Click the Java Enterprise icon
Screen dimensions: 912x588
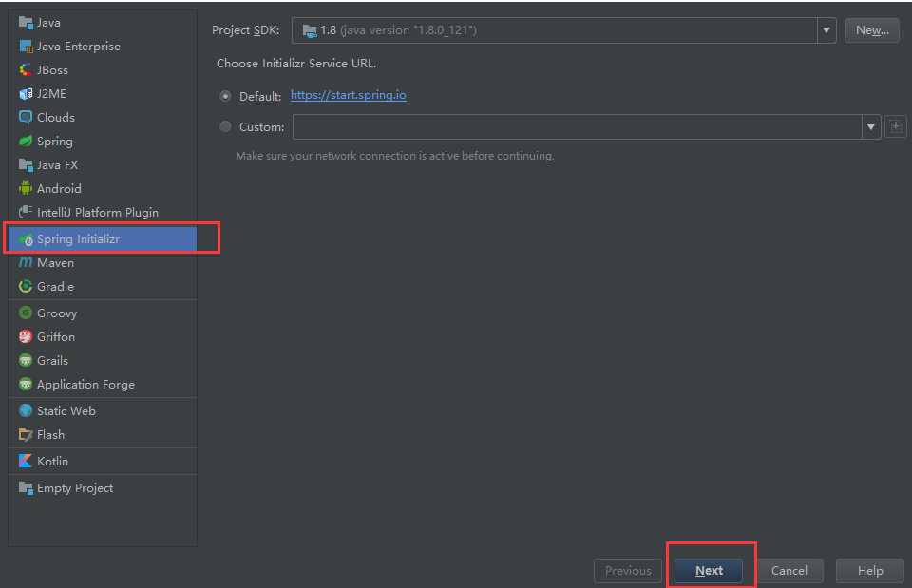click(26, 47)
